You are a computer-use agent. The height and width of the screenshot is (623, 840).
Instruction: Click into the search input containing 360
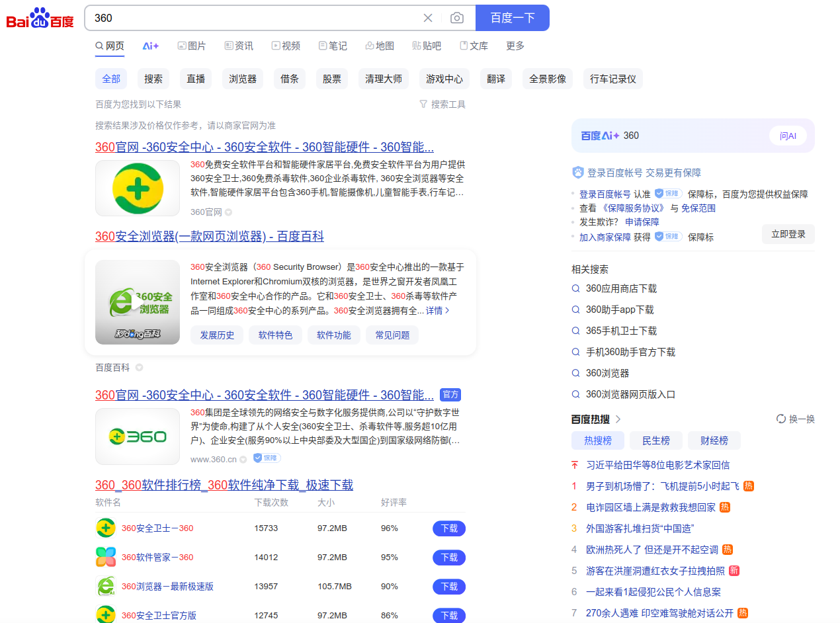255,18
